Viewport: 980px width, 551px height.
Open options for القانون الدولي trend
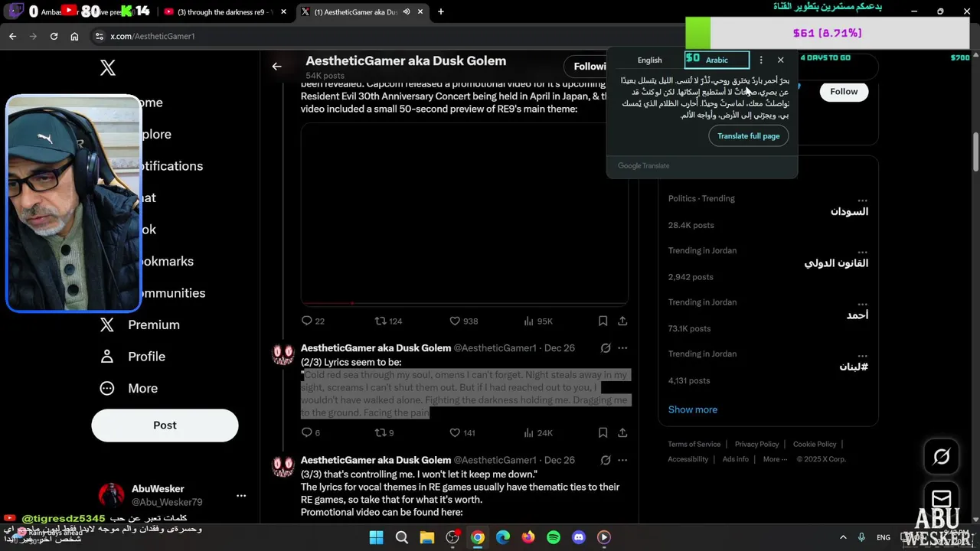click(x=862, y=251)
